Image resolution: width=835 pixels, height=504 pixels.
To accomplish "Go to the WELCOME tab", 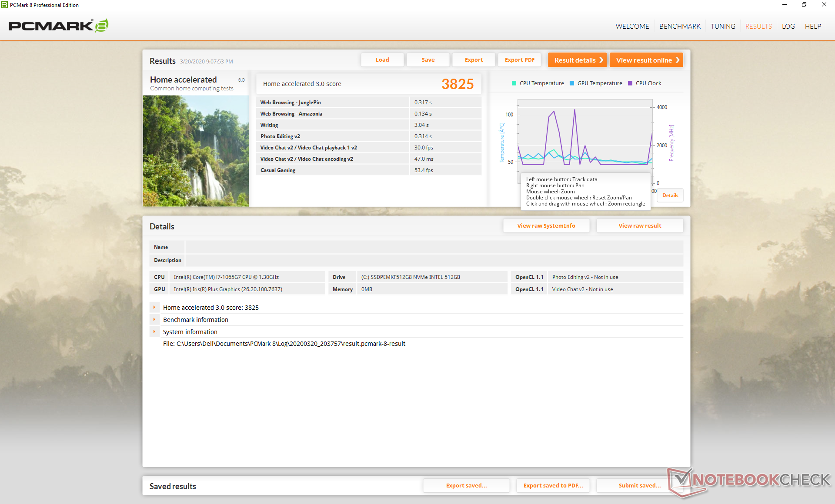I will pos(632,26).
